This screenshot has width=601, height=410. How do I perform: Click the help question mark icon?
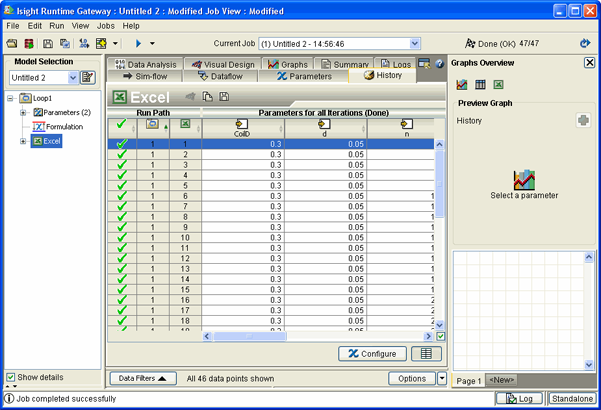click(439, 64)
